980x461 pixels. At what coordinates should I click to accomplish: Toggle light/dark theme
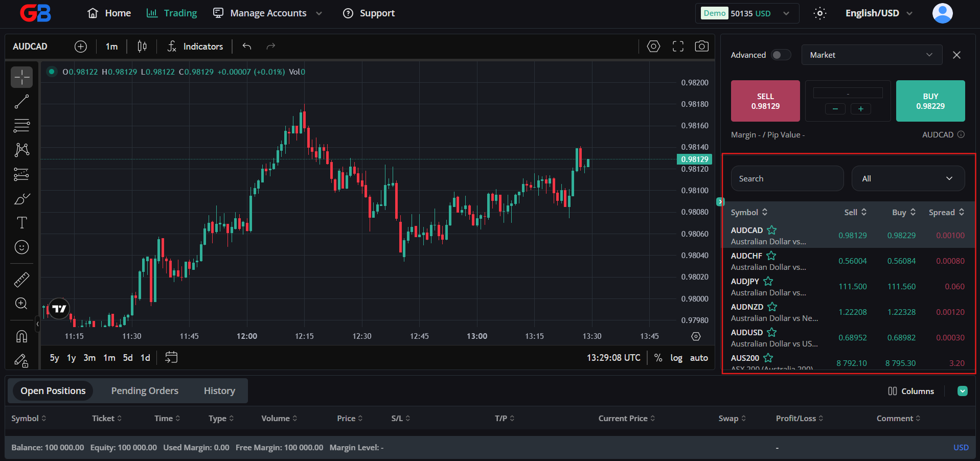[820, 13]
